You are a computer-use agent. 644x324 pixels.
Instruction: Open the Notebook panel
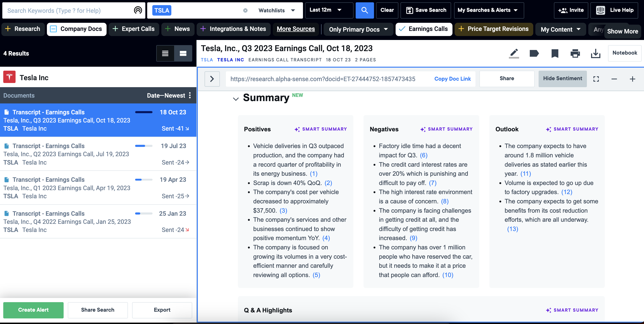[x=624, y=53]
